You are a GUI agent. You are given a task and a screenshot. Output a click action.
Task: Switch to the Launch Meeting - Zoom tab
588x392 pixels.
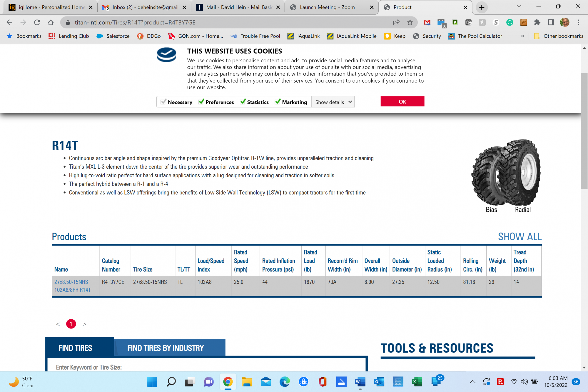pyautogui.click(x=331, y=7)
